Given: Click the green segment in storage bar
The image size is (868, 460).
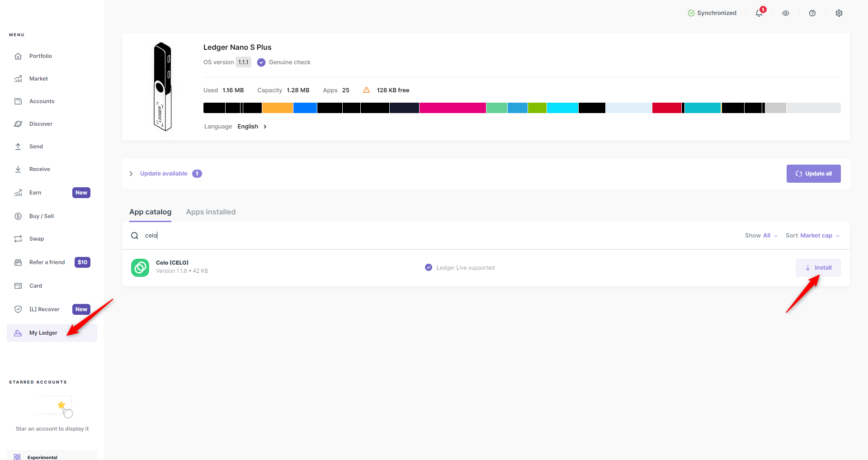Looking at the screenshot, I should (537, 108).
